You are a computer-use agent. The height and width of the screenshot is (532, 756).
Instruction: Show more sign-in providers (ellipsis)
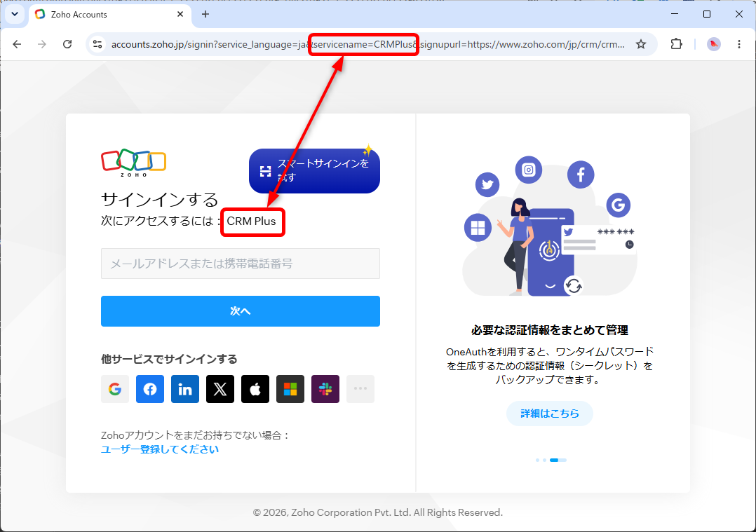[x=360, y=389]
